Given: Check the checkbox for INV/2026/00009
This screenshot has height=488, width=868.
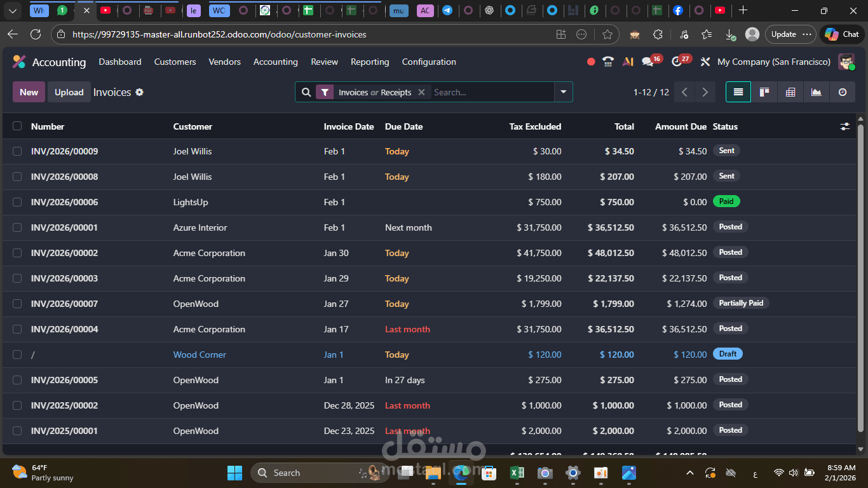Looking at the screenshot, I should tap(17, 151).
